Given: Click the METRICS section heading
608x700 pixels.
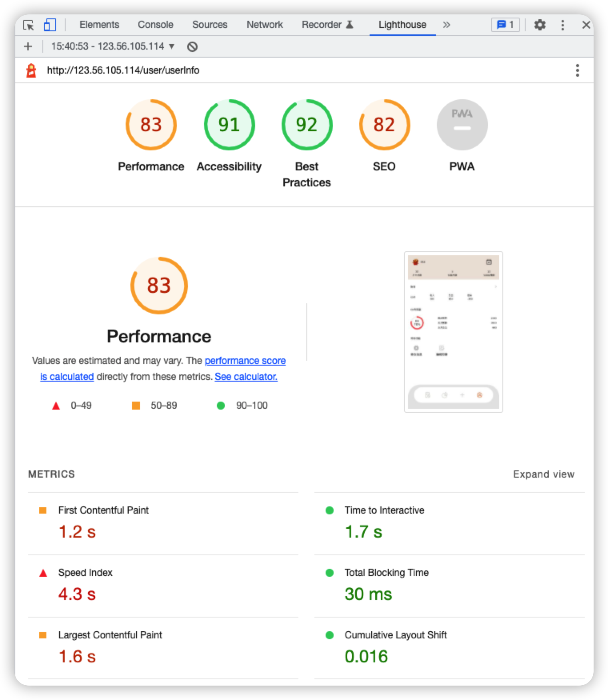Looking at the screenshot, I should (x=51, y=474).
